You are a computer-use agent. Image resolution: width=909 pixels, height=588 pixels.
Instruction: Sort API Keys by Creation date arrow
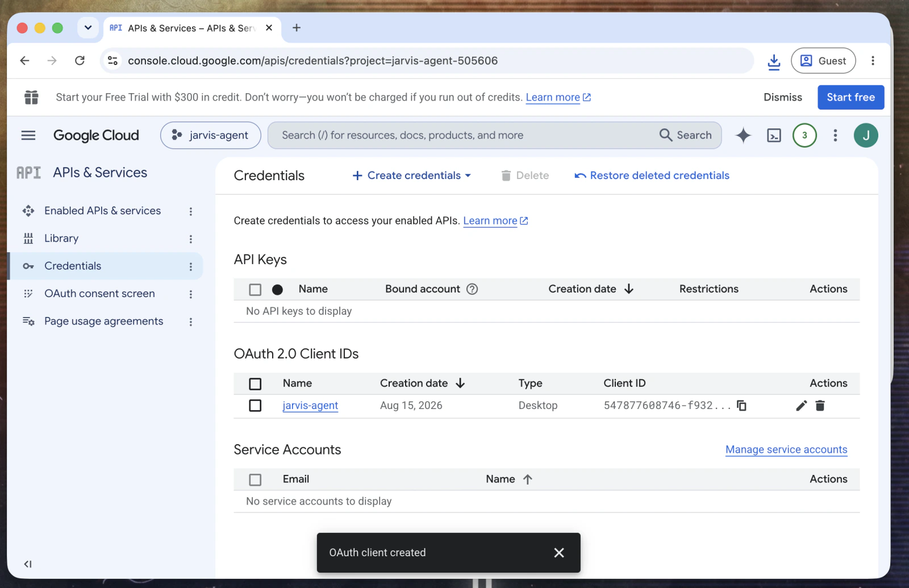coord(629,289)
